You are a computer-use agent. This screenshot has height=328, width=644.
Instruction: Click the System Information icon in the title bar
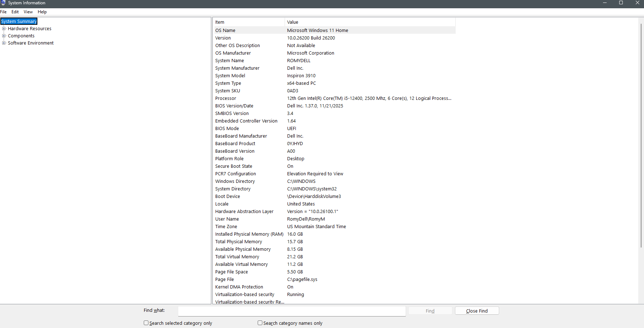click(3, 3)
